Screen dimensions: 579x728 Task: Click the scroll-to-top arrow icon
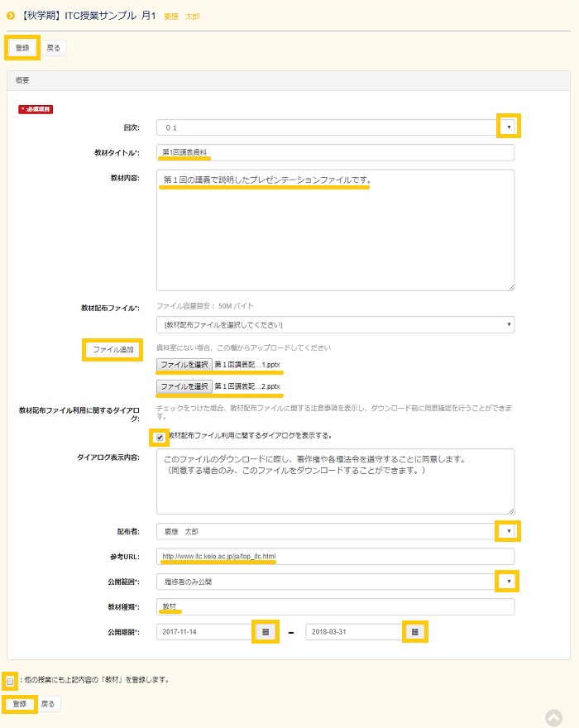553,717
